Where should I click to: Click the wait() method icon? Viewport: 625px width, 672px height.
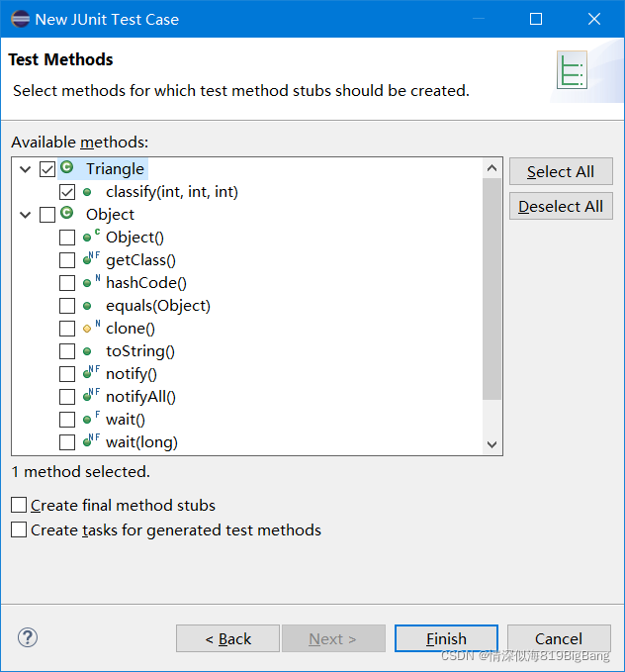click(x=91, y=418)
